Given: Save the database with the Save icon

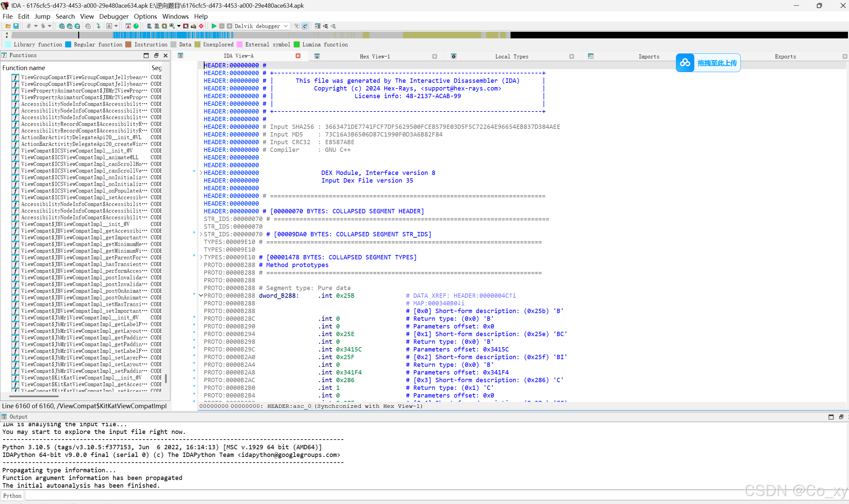Looking at the screenshot, I should 16,26.
